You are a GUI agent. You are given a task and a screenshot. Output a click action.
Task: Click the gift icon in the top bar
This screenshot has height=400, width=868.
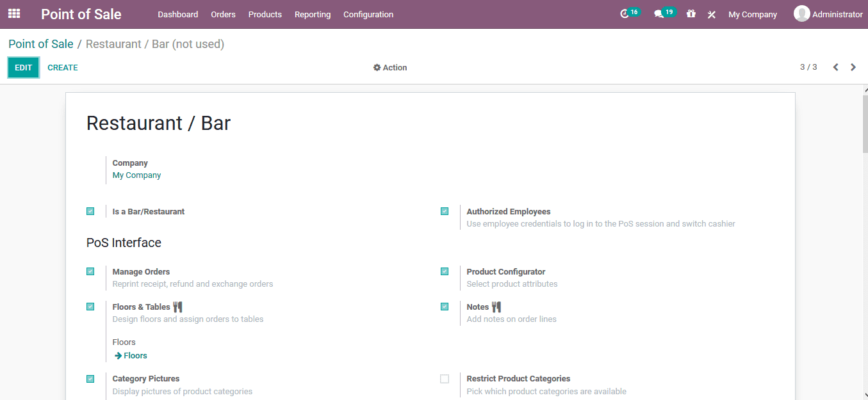(x=691, y=13)
